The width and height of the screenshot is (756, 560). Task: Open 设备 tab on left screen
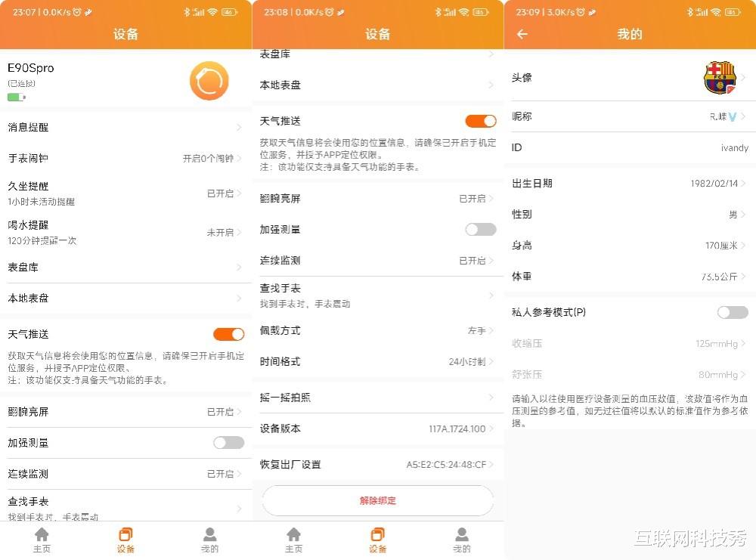[x=125, y=540]
